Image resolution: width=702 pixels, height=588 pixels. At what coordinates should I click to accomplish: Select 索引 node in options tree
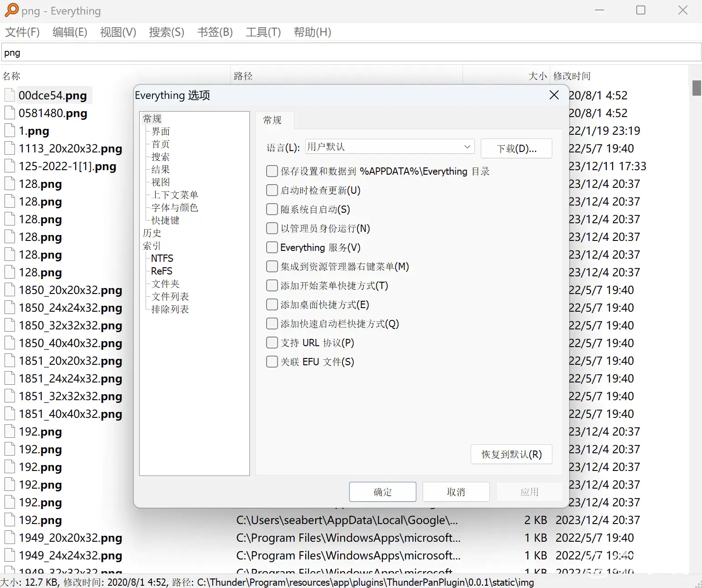pos(152,245)
